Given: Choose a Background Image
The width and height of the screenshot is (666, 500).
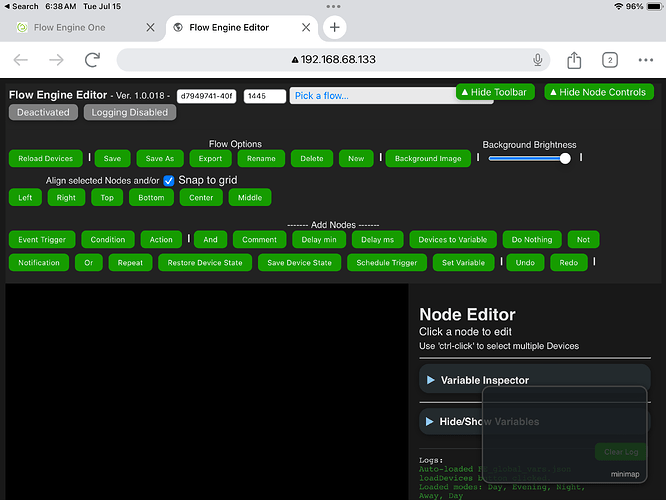Looking at the screenshot, I should point(428,158).
